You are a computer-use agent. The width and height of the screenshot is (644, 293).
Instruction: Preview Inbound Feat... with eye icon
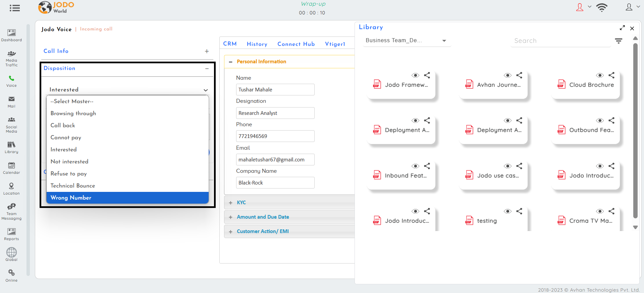(x=415, y=166)
